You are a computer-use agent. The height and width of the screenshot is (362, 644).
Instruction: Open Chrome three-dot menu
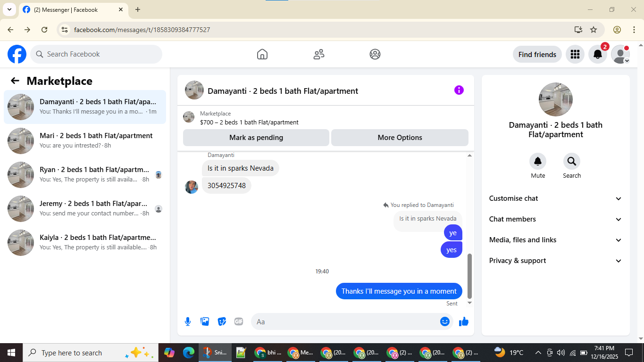[x=634, y=30]
